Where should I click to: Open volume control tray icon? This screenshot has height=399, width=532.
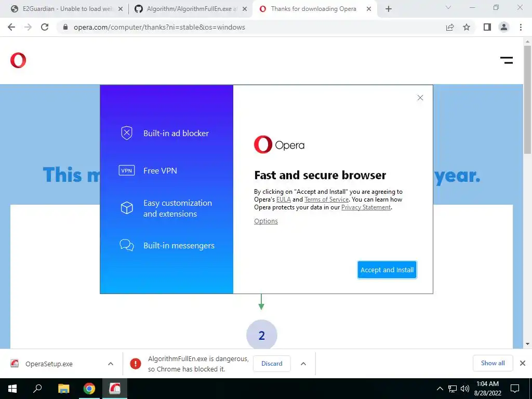point(465,389)
